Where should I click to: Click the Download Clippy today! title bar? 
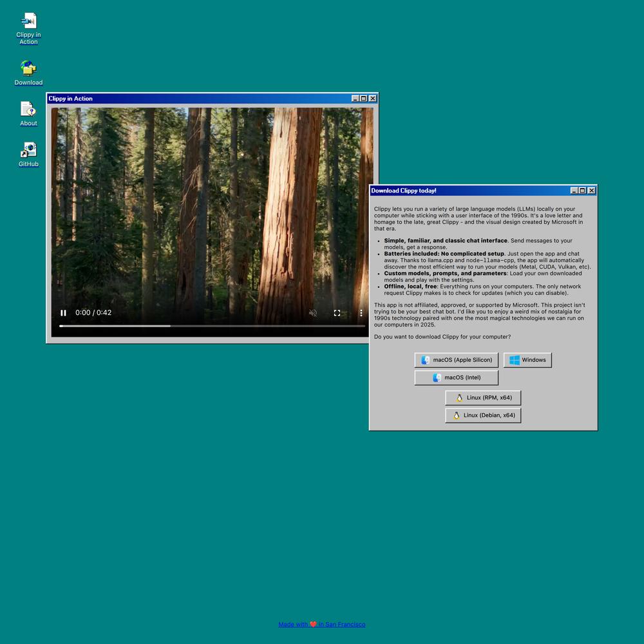[x=483, y=191]
